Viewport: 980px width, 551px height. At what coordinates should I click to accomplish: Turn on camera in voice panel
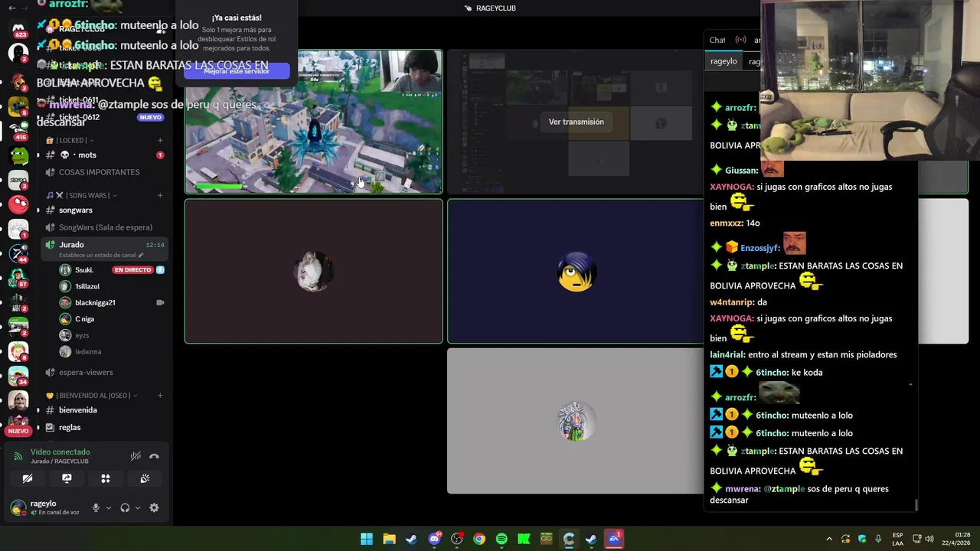click(x=28, y=479)
